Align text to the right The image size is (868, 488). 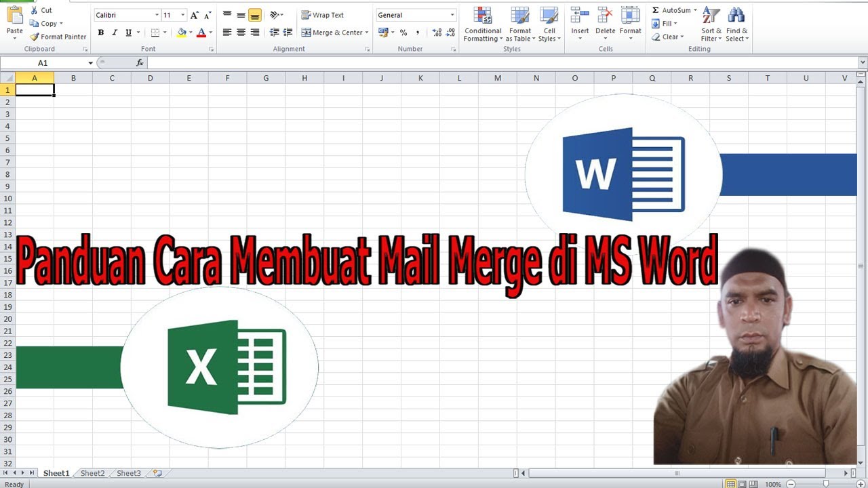[x=255, y=33]
